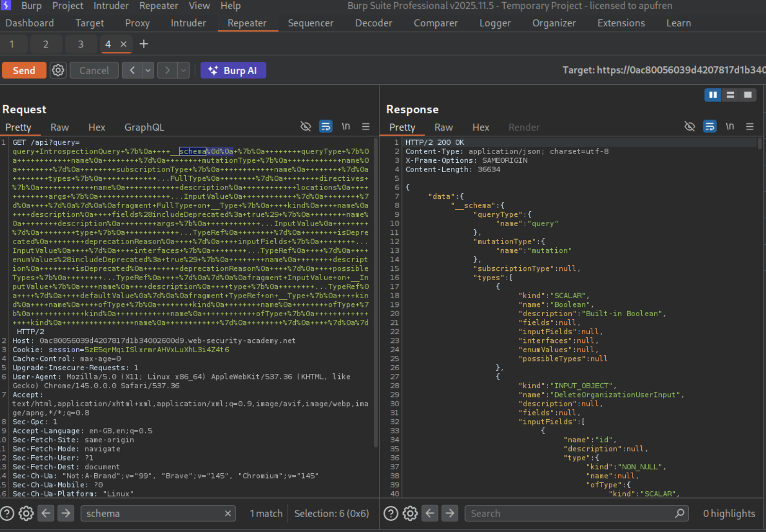Switch to the GraphQL request tab
The image size is (766, 532).
[144, 127]
